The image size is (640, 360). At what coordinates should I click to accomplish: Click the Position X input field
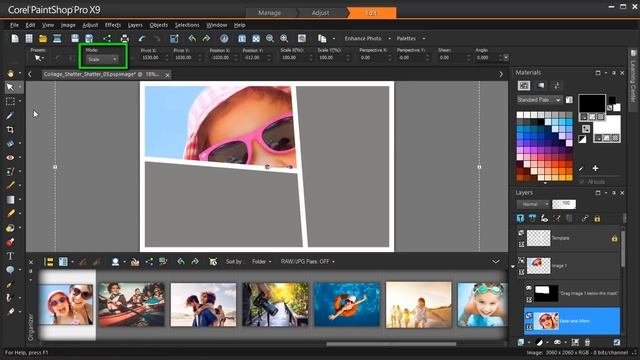tap(221, 58)
